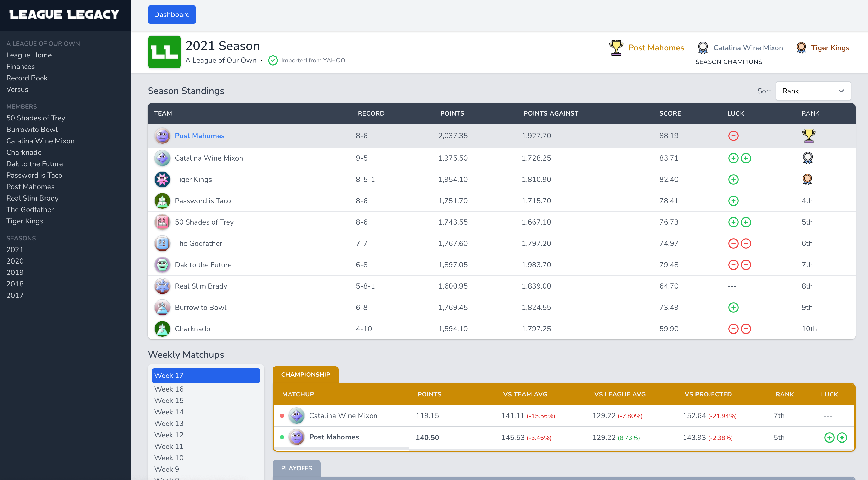
Task: Open Post Mahomes team link in standings
Action: [200, 136]
